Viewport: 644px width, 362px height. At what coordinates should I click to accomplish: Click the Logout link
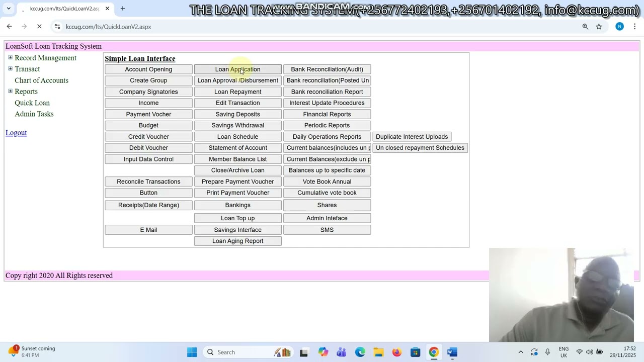(16, 133)
